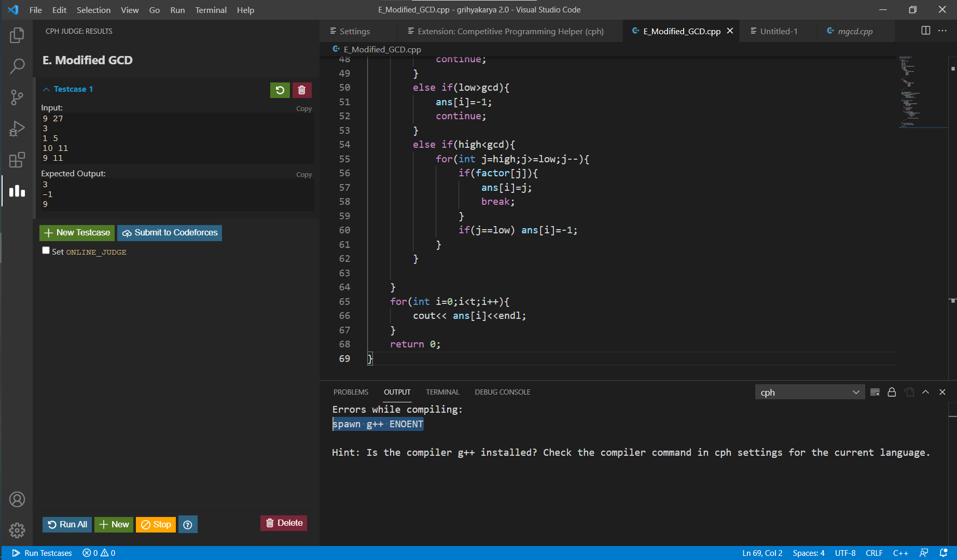This screenshot has height=560, width=957.
Task: Open the editor more actions ellipsis menu
Action: tap(942, 31)
